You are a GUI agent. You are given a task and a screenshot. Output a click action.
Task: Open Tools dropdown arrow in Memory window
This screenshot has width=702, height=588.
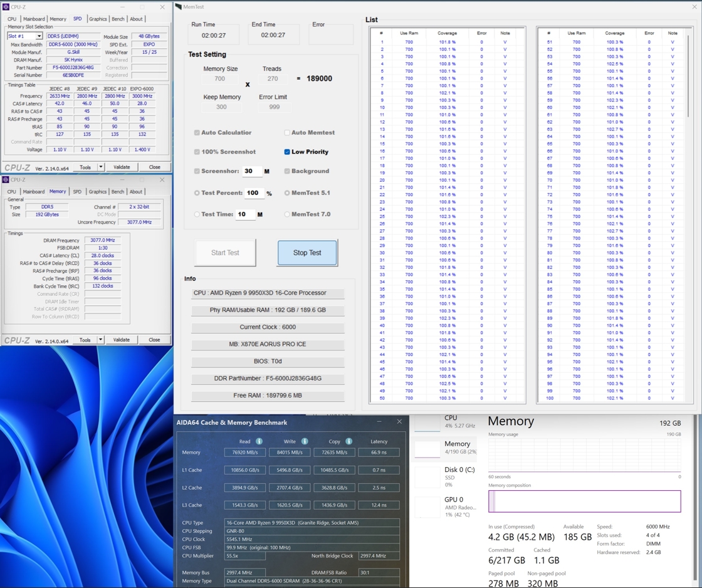[101, 340]
